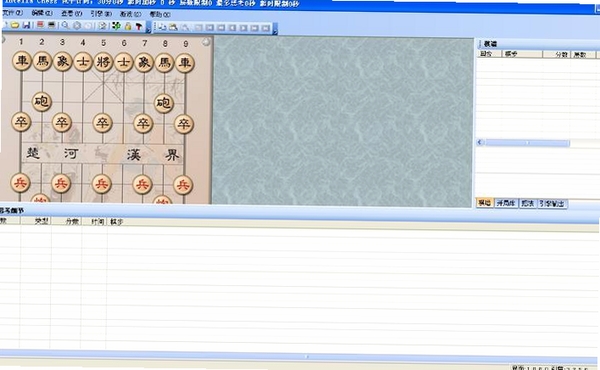Select the black 砲 on file 2
The height and width of the screenshot is (370, 600).
pyautogui.click(x=41, y=102)
